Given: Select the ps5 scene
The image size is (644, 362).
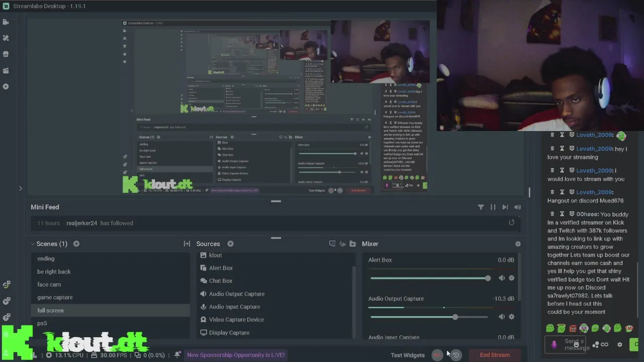Looking at the screenshot, I should pyautogui.click(x=110, y=323).
